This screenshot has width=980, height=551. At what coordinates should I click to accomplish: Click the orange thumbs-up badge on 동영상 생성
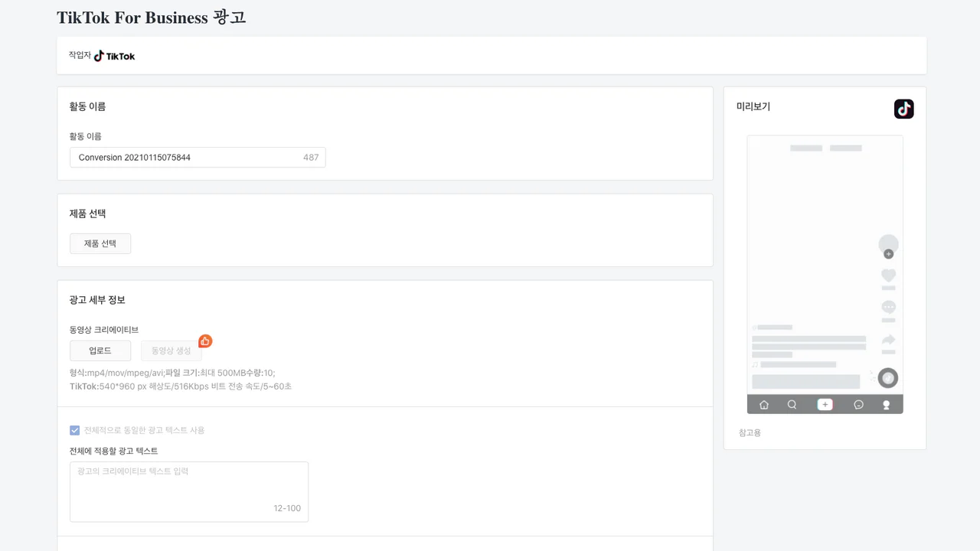(205, 341)
